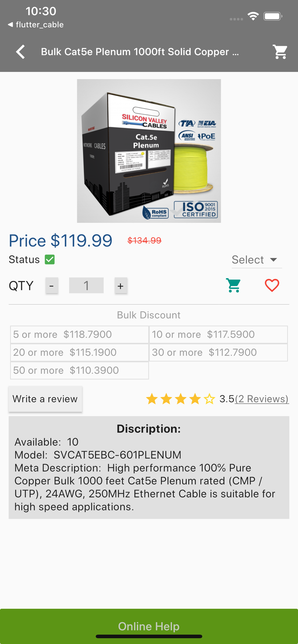Focus the quantity input field
Image resolution: width=298 pixels, height=644 pixels.
[86, 286]
